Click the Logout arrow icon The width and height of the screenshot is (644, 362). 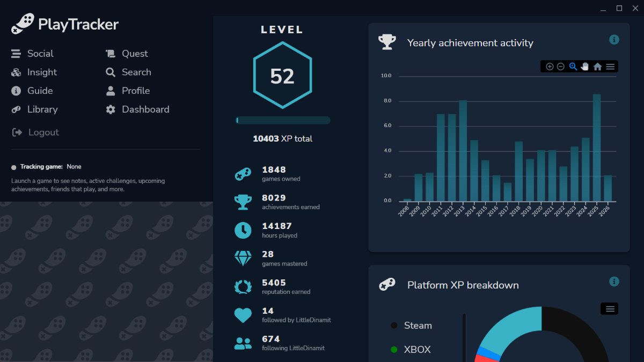(x=17, y=132)
